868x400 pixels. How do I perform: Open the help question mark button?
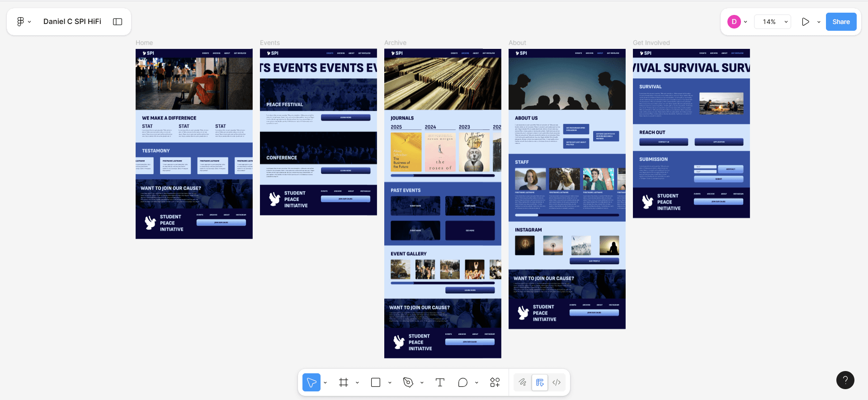coord(845,380)
